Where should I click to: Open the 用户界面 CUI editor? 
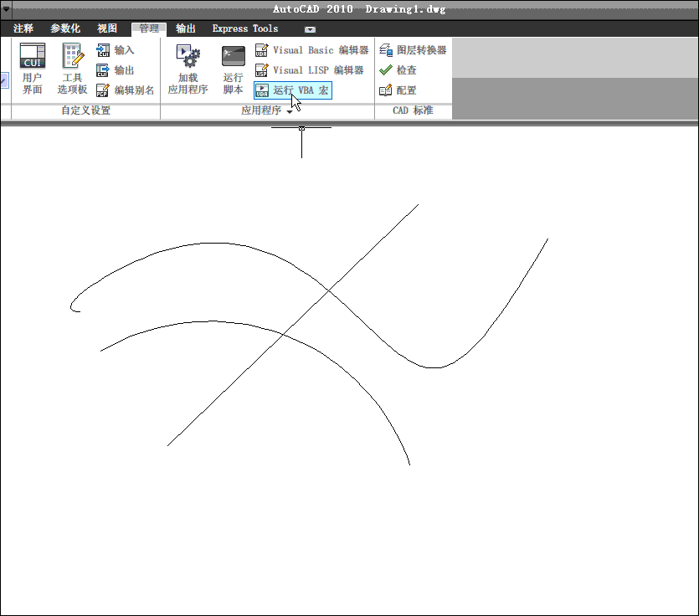point(32,69)
